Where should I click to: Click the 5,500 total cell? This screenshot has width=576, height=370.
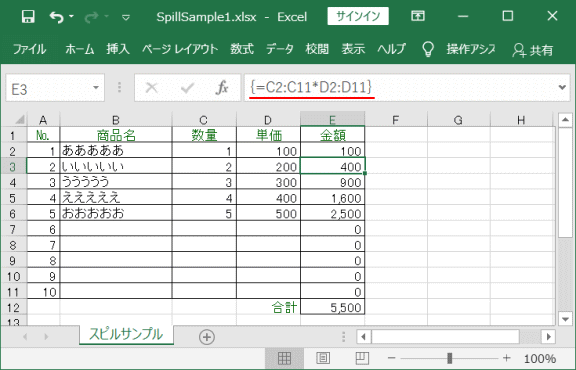pos(333,307)
